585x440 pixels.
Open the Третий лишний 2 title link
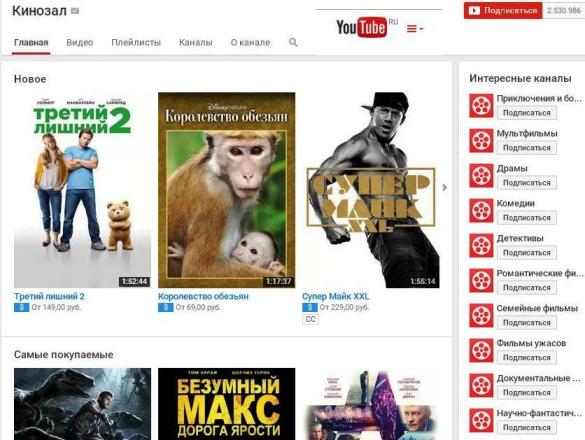click(x=49, y=296)
